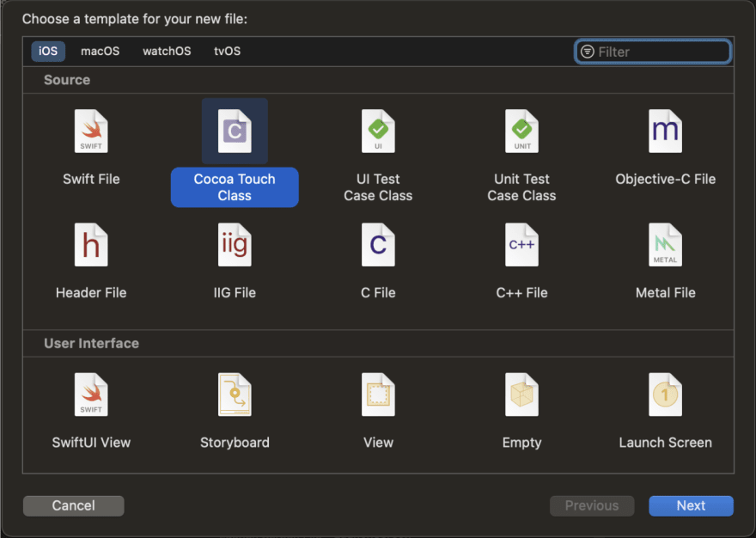
Task: Click the "Header File" label
Action: 91,292
